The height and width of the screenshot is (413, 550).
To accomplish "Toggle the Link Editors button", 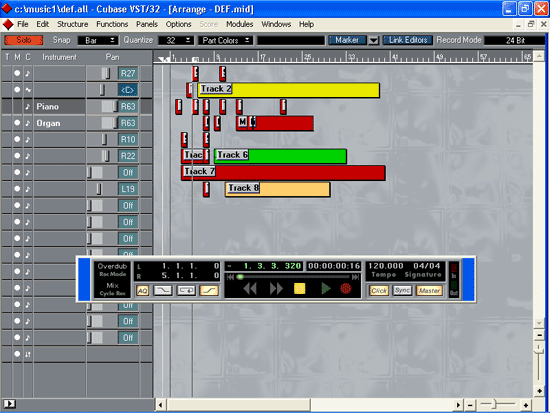I will 408,40.
